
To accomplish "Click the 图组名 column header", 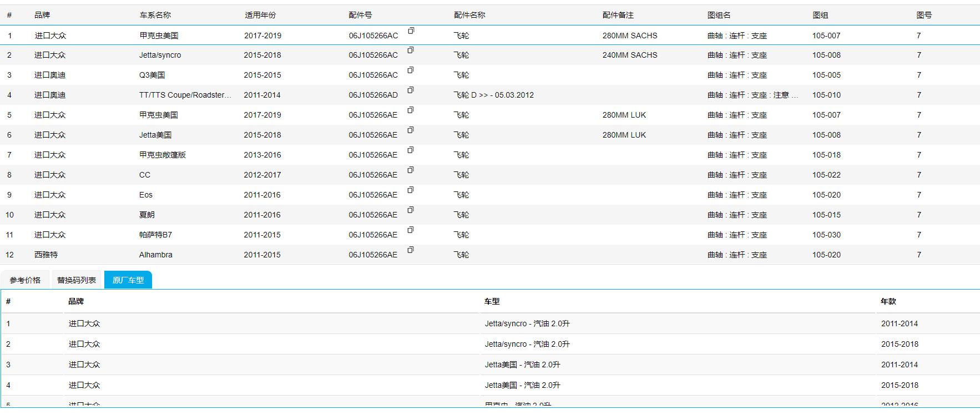I will 719,15.
